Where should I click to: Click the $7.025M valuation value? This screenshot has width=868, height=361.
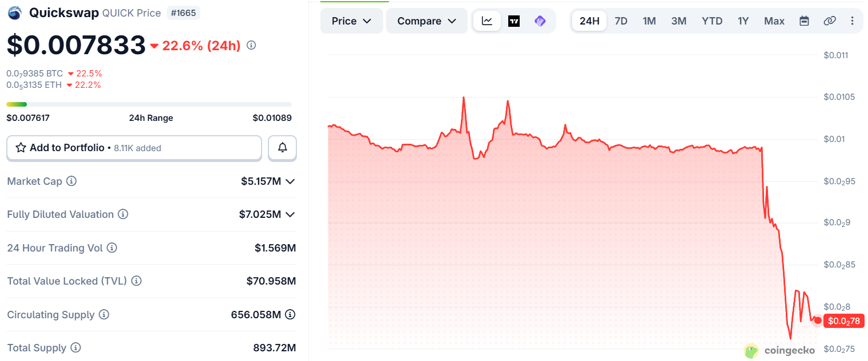point(260,214)
